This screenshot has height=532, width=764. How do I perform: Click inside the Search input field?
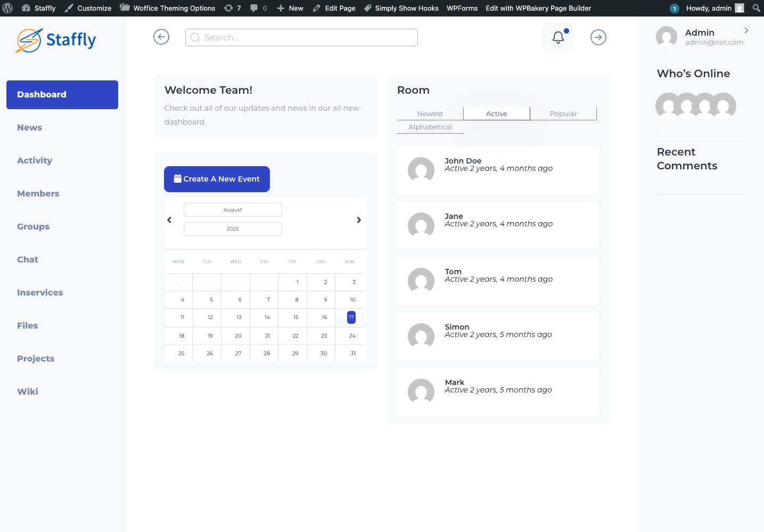click(x=301, y=37)
